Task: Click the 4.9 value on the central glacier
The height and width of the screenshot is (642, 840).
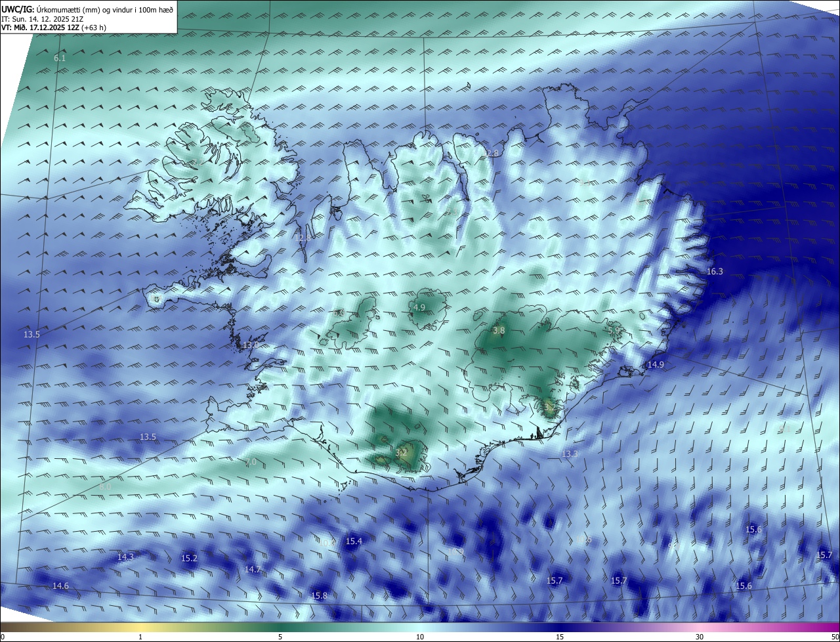Action: [x=419, y=308]
